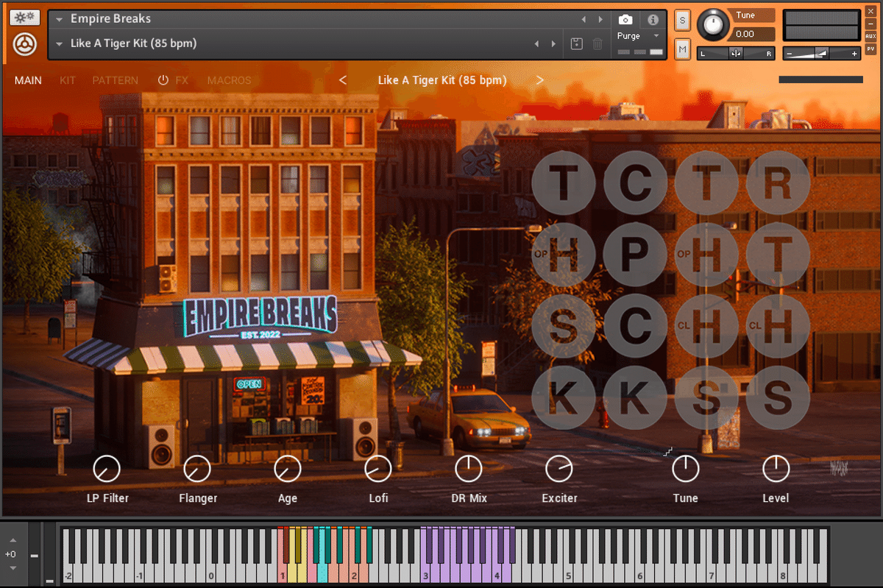
Task: Click the kit name Like A Tiger Kit title
Action: pyautogui.click(x=441, y=80)
